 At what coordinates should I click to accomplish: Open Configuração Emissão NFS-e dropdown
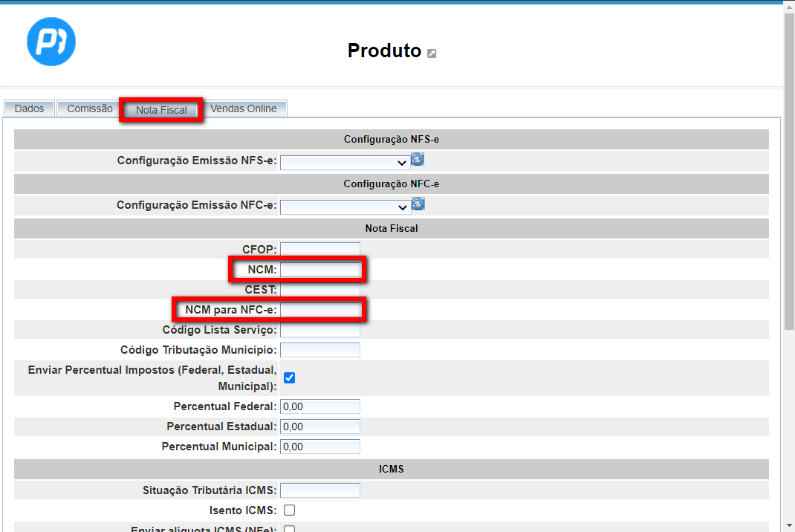(x=345, y=162)
